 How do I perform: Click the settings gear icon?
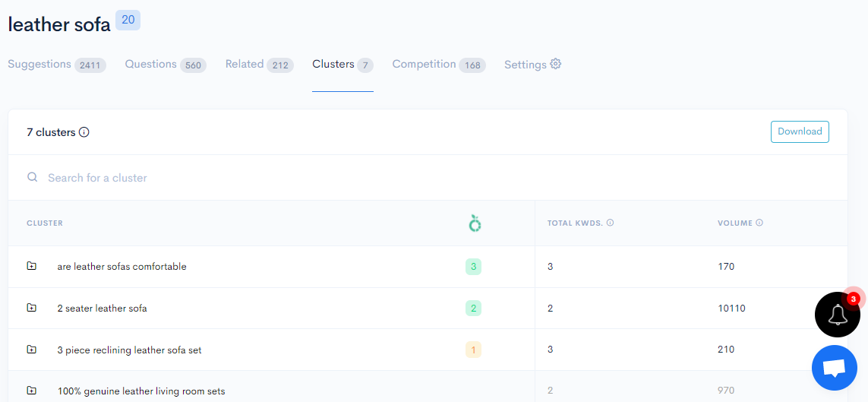pos(555,65)
